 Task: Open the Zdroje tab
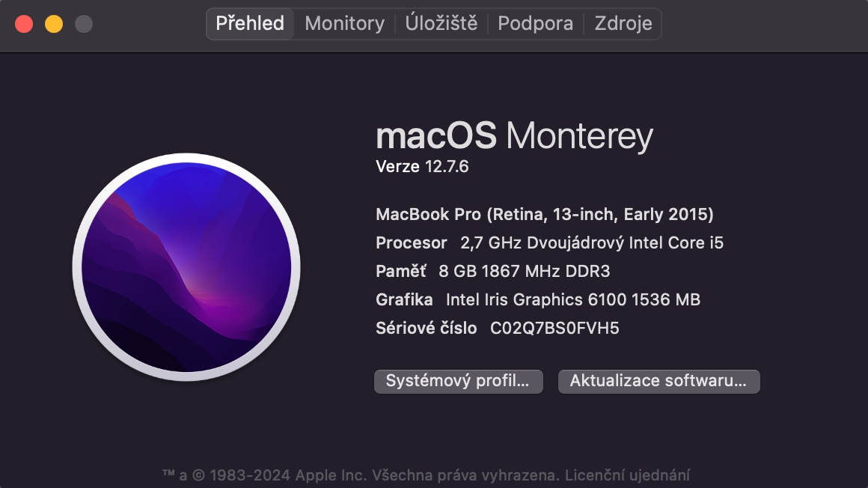[623, 23]
